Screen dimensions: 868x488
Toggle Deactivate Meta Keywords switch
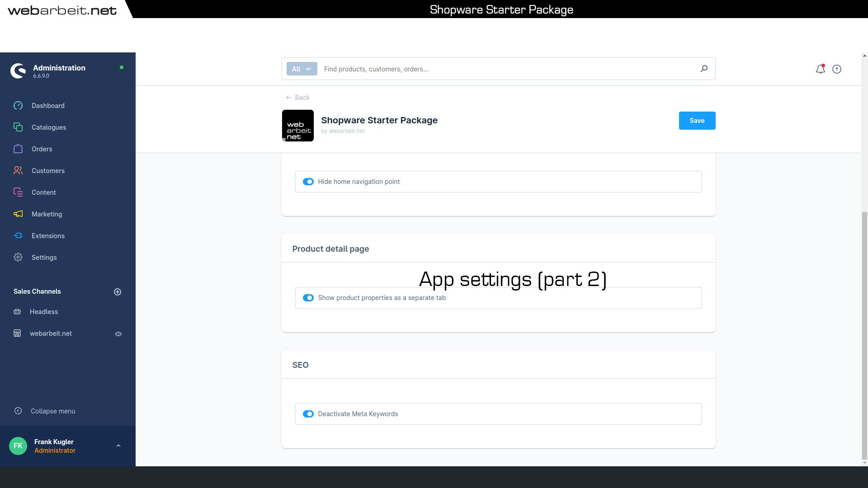(x=308, y=414)
